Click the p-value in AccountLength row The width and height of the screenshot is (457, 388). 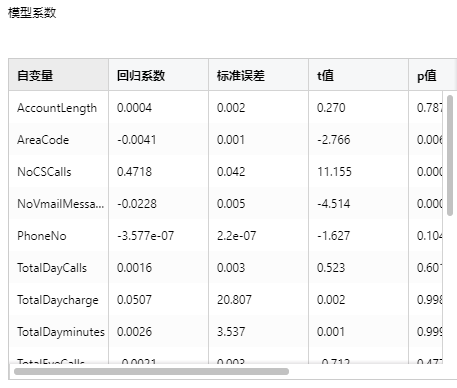pos(430,108)
